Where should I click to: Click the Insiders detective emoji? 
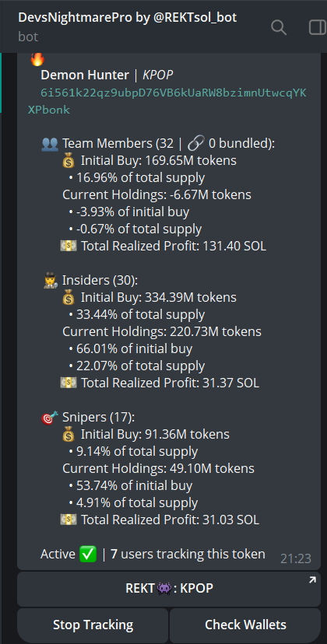pos(50,281)
